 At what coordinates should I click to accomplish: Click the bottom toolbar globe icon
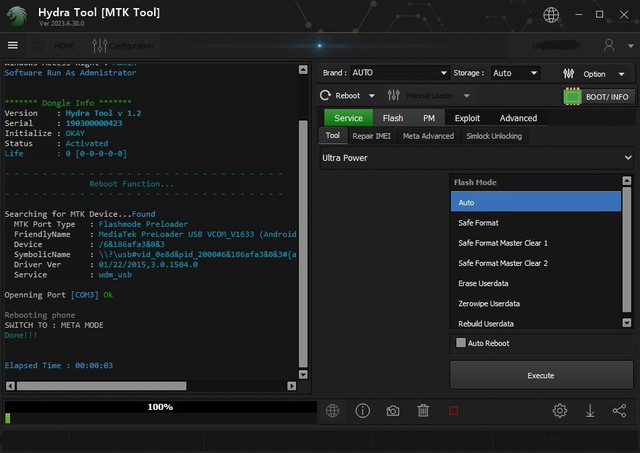click(332, 411)
